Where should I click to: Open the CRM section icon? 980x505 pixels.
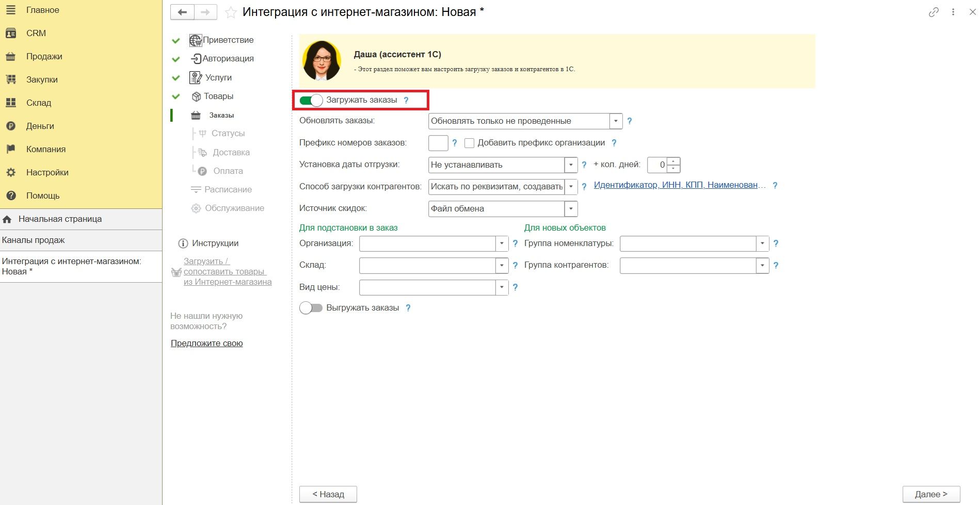point(11,33)
